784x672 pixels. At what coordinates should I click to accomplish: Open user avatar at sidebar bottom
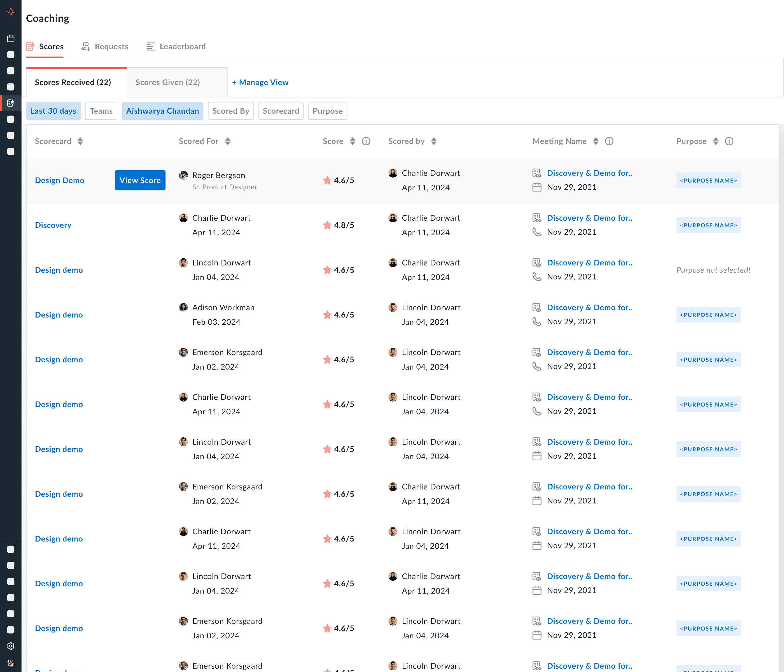click(x=11, y=662)
